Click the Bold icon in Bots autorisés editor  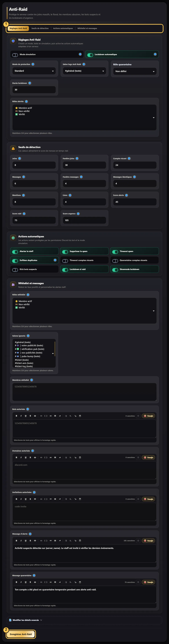pyautogui.click(x=17, y=416)
